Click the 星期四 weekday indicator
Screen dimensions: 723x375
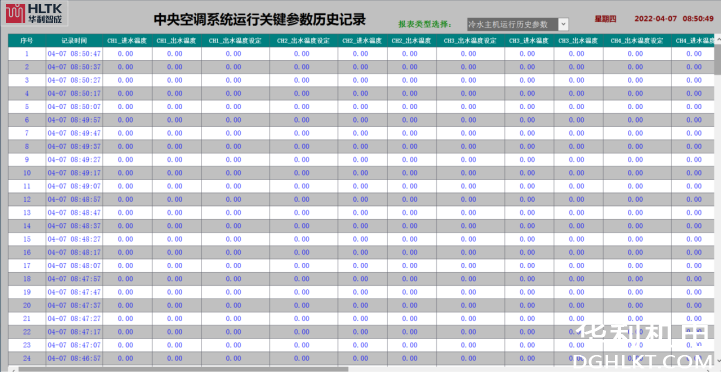coord(605,19)
